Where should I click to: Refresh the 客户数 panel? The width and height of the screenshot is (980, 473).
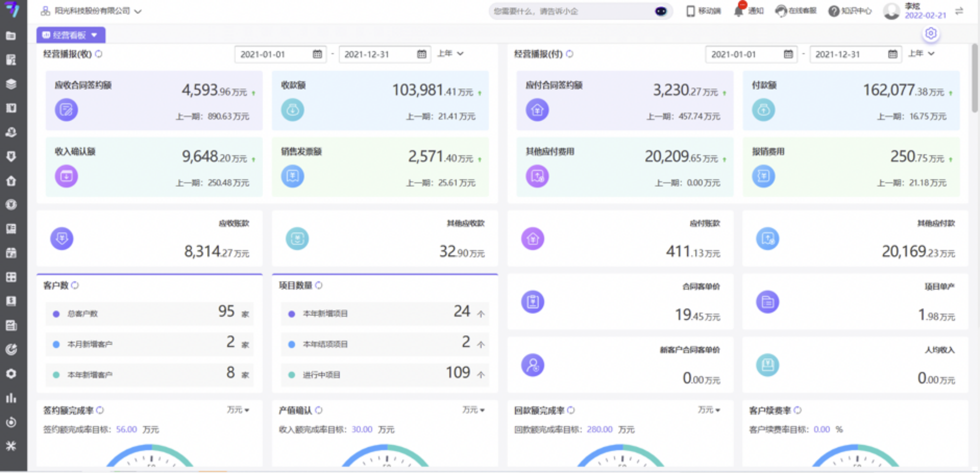click(75, 285)
